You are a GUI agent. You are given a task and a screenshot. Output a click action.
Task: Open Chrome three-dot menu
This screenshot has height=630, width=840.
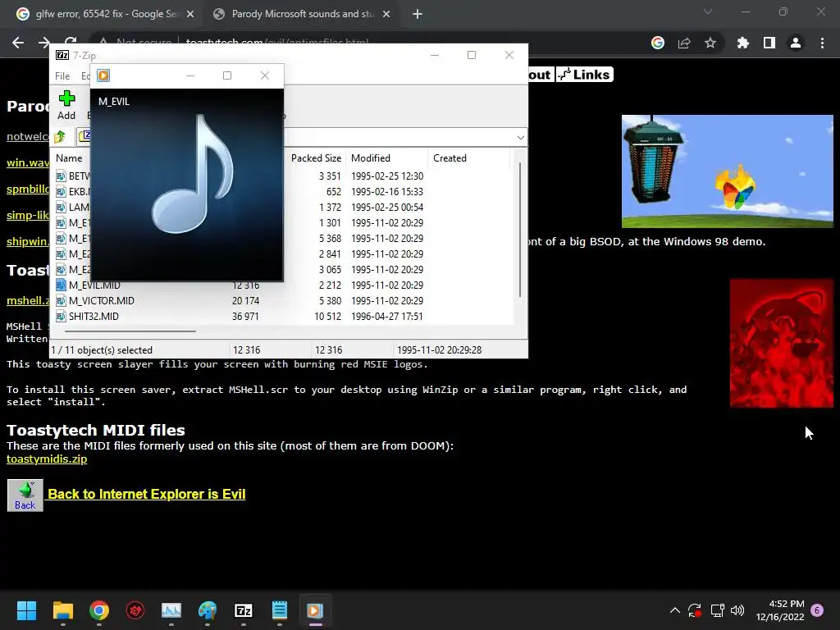(x=822, y=43)
